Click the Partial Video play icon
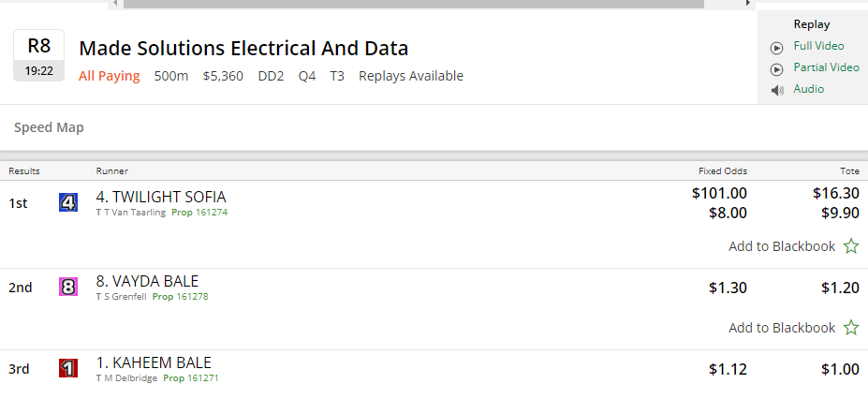Screen dimensions: 868x399 (x=776, y=69)
